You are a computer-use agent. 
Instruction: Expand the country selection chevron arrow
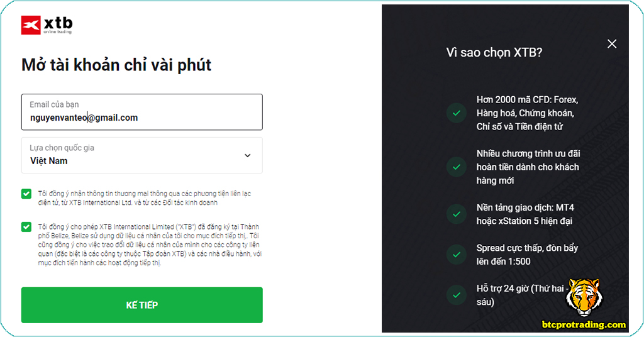coord(247,155)
